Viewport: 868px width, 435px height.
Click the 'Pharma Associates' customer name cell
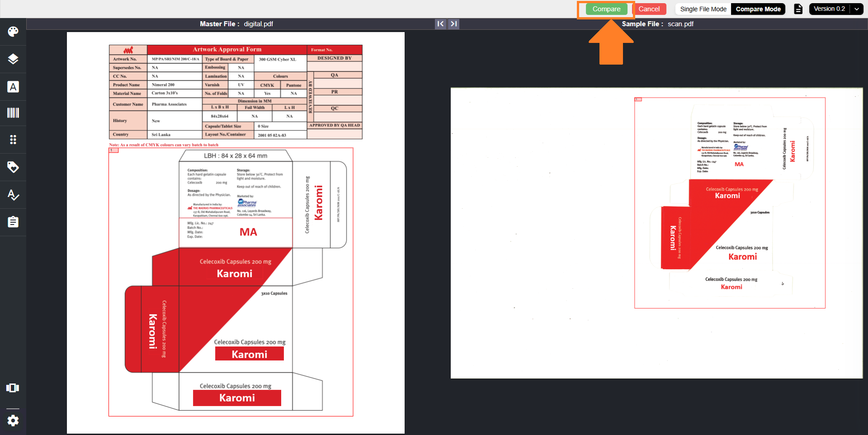(x=175, y=104)
